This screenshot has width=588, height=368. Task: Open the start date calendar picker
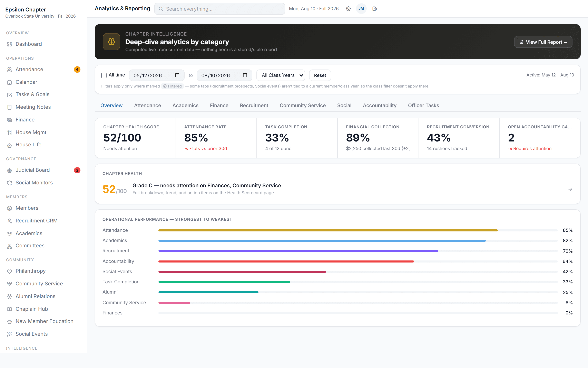point(177,75)
